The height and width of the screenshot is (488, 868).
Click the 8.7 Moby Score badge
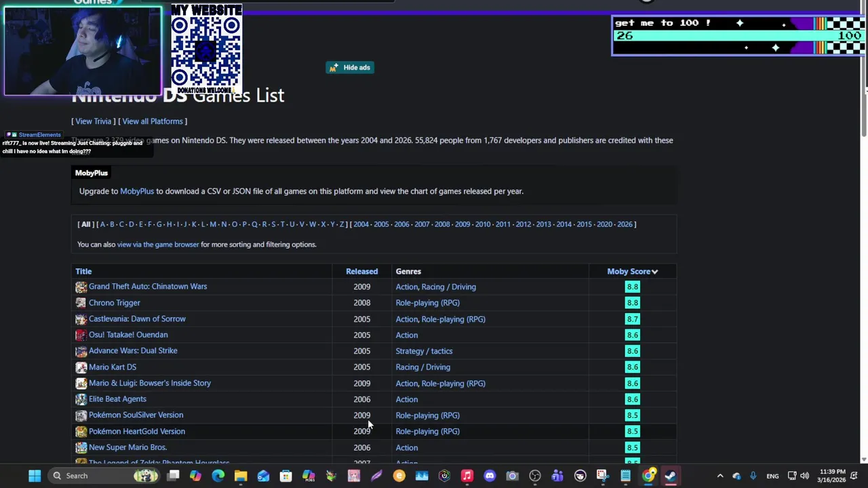(x=632, y=319)
